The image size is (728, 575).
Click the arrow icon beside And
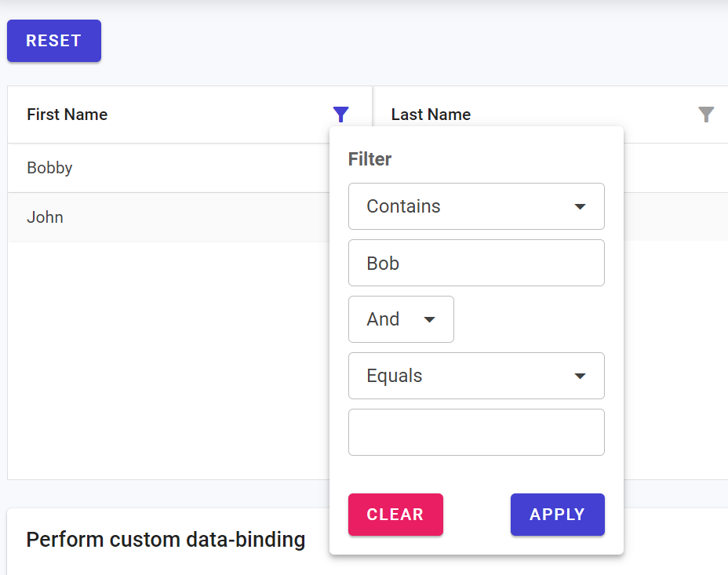(430, 319)
